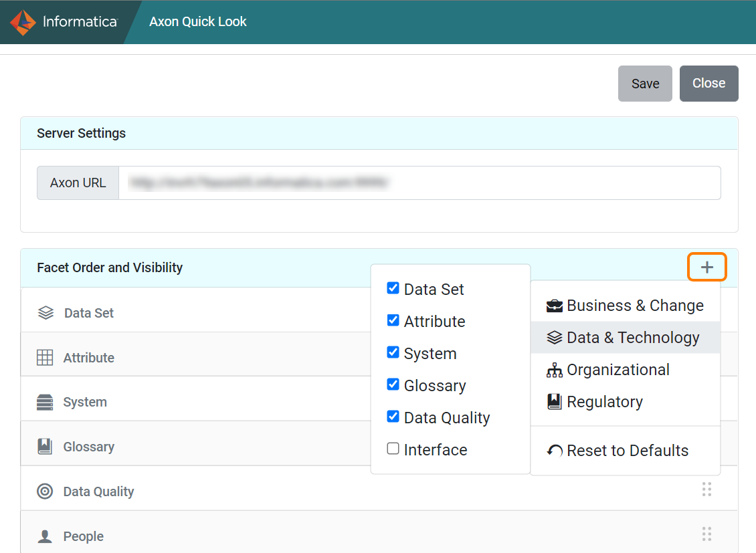Uncheck the Data Set checkbox
This screenshot has width=756, height=553.
pos(393,288)
